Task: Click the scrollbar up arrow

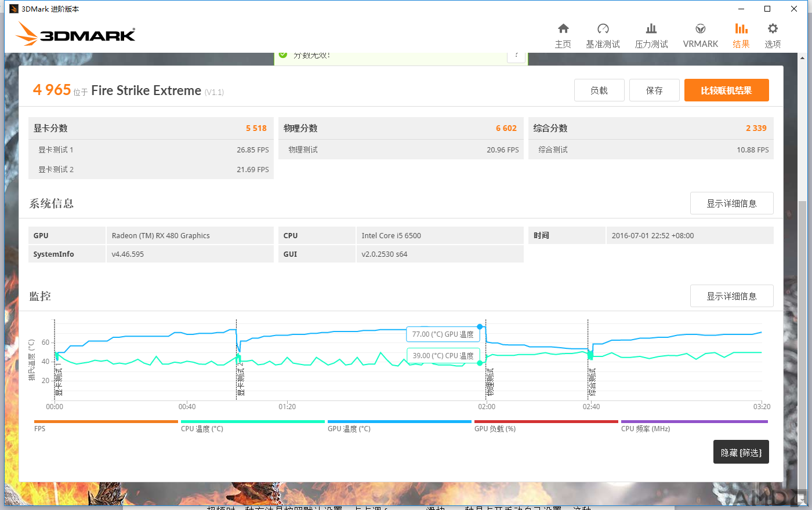Action: pos(802,57)
